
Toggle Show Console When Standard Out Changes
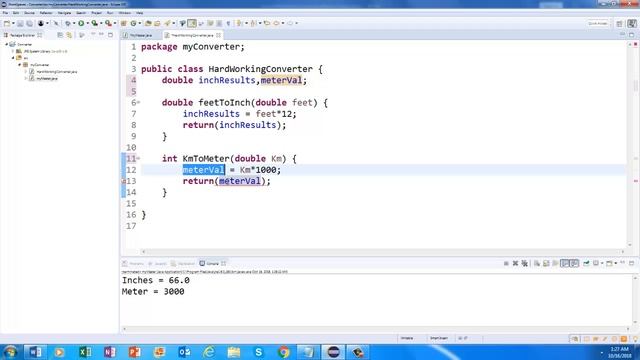coord(565,263)
